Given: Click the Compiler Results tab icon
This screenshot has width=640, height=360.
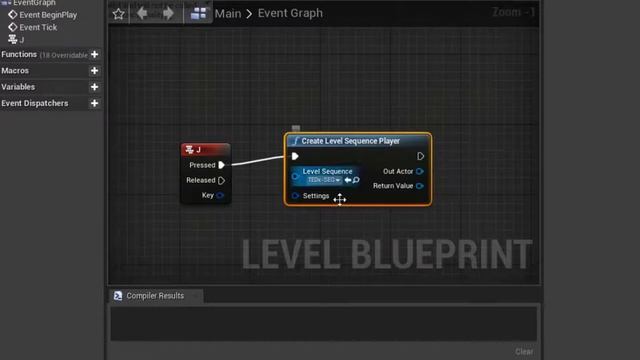Looking at the screenshot, I should tap(118, 296).
